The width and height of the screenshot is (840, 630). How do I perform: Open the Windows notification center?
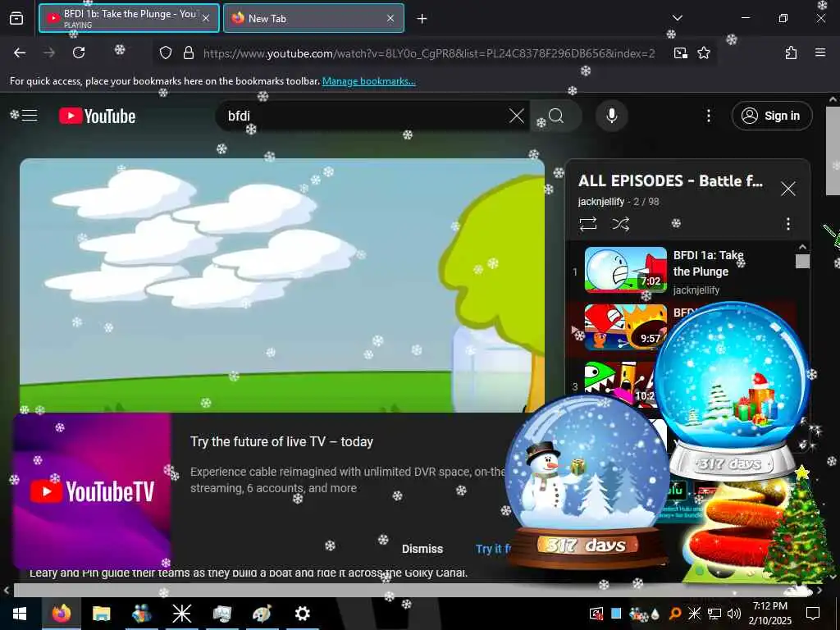(813, 613)
